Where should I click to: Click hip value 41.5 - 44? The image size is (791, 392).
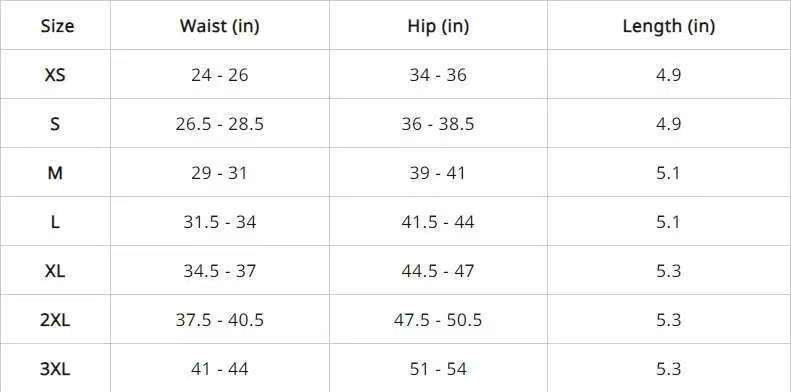[438, 222]
